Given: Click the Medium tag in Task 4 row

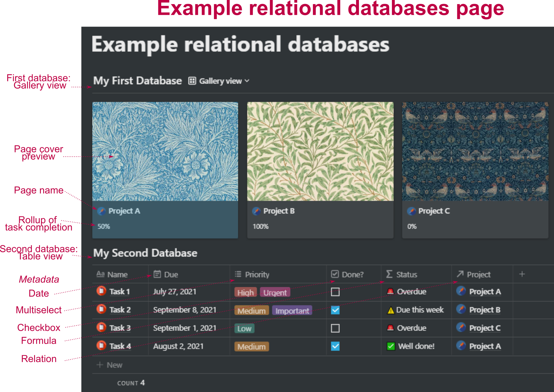Looking at the screenshot, I should pyautogui.click(x=252, y=347).
